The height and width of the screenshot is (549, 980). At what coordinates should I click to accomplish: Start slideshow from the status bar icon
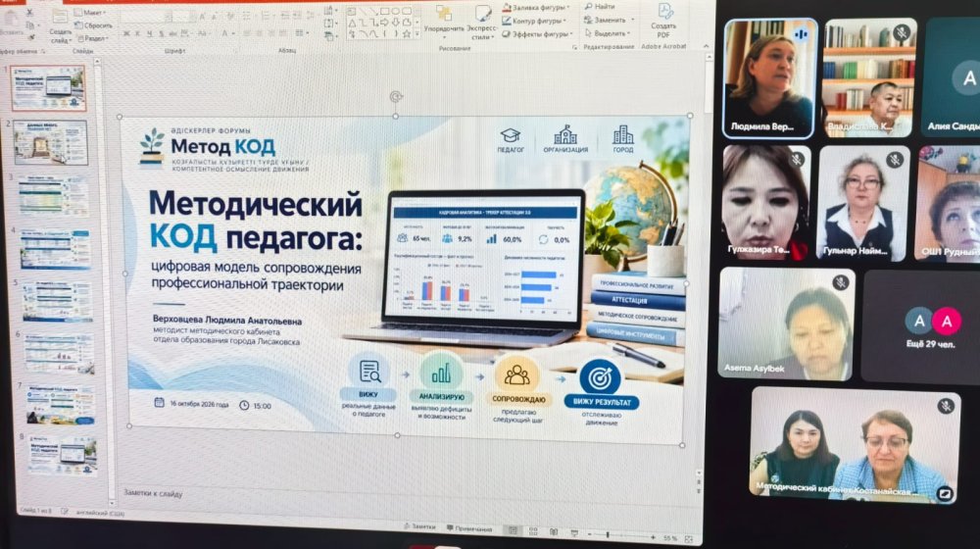point(574,532)
